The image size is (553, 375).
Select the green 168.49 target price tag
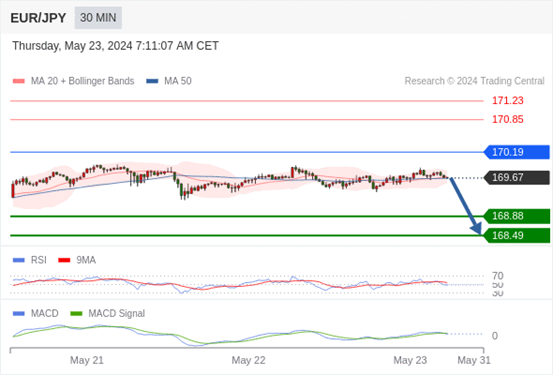(517, 235)
